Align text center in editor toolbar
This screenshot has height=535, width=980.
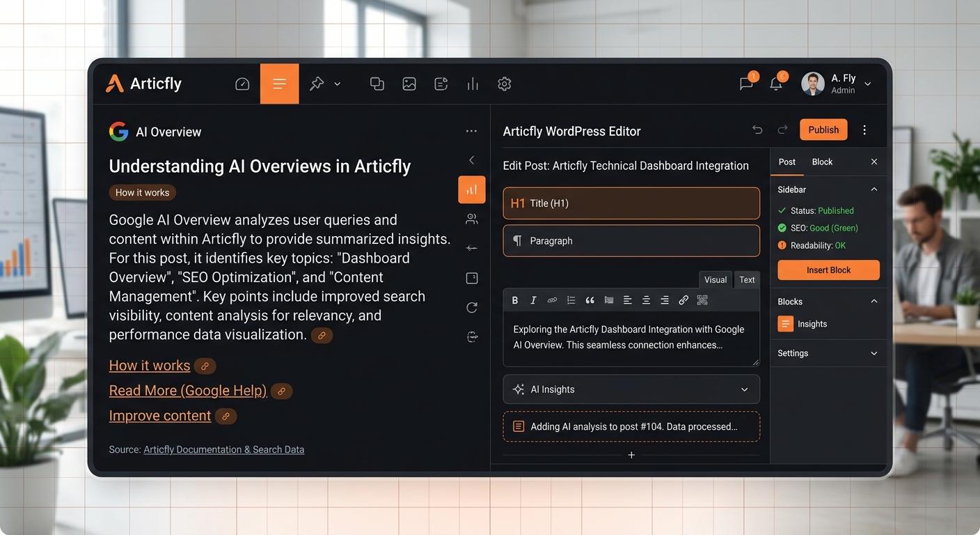tap(646, 300)
